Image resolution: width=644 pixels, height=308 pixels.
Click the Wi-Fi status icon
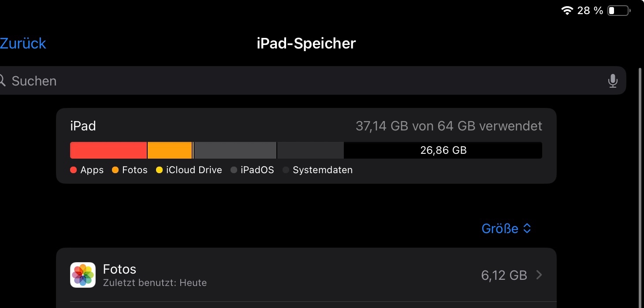[x=567, y=11]
